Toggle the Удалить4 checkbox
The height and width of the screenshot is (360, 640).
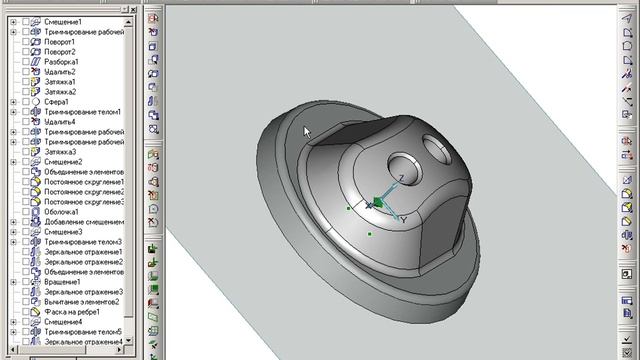point(26,122)
